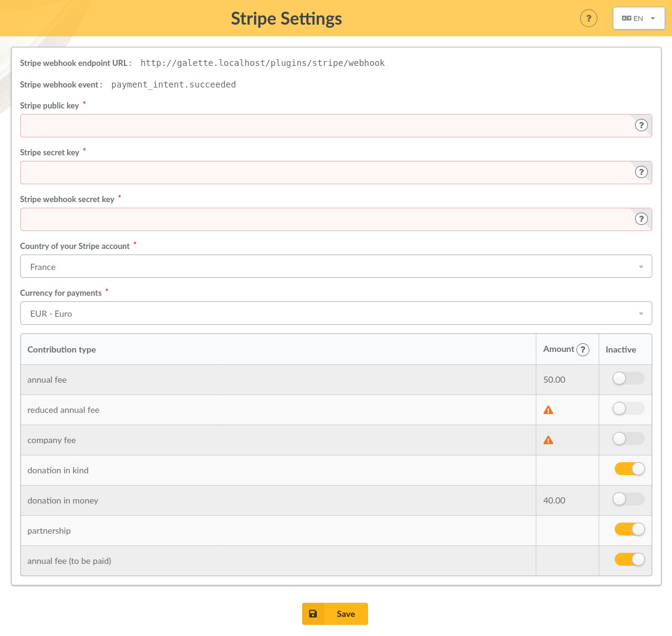Click help icon next to webhook secret key
This screenshot has height=636, width=672.
[x=641, y=219]
